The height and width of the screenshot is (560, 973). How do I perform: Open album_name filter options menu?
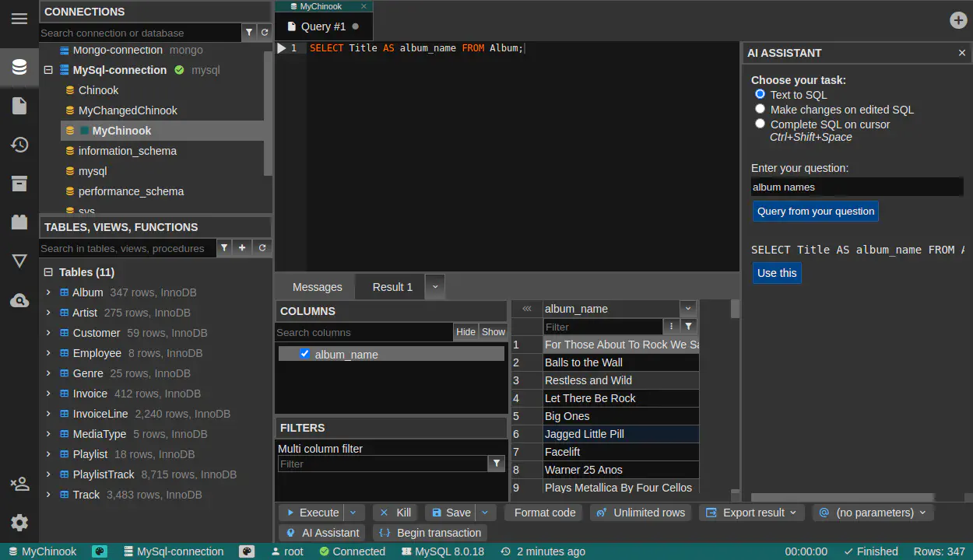point(672,327)
